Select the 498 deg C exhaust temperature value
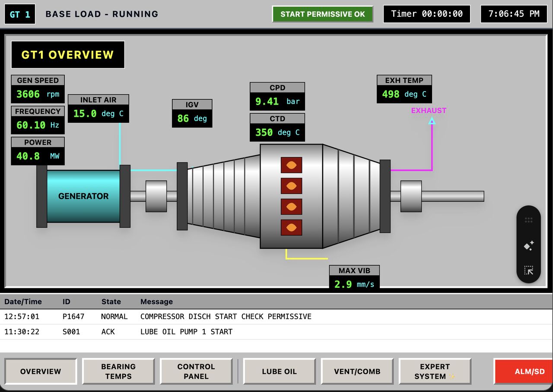This screenshot has height=392, width=553. point(404,94)
